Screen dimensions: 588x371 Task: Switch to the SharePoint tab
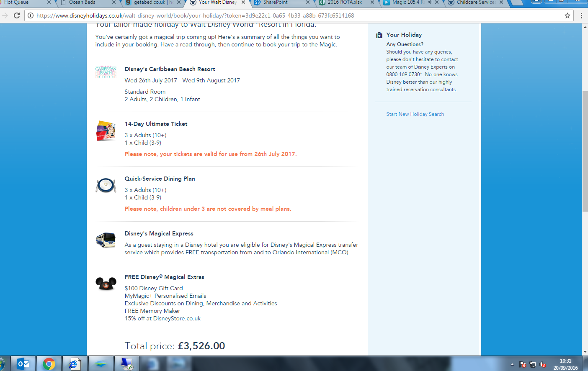pos(281,3)
